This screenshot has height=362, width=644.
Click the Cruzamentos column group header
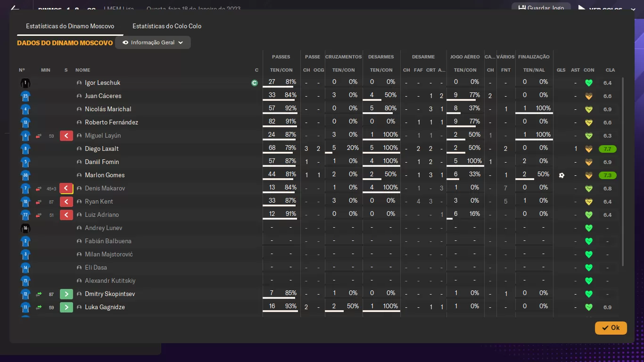click(344, 57)
